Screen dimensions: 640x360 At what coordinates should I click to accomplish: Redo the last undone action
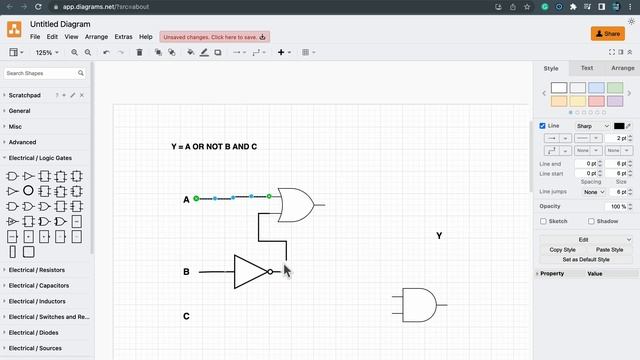tap(120, 52)
